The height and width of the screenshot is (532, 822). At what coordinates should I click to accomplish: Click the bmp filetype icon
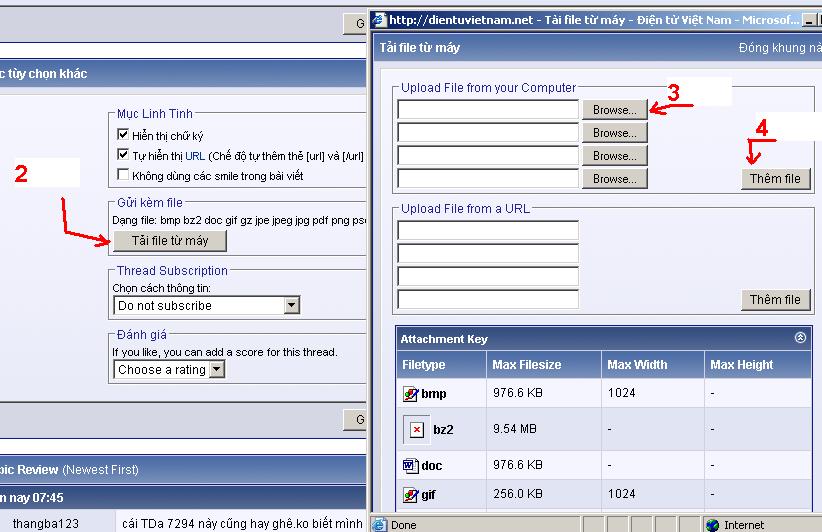(410, 394)
